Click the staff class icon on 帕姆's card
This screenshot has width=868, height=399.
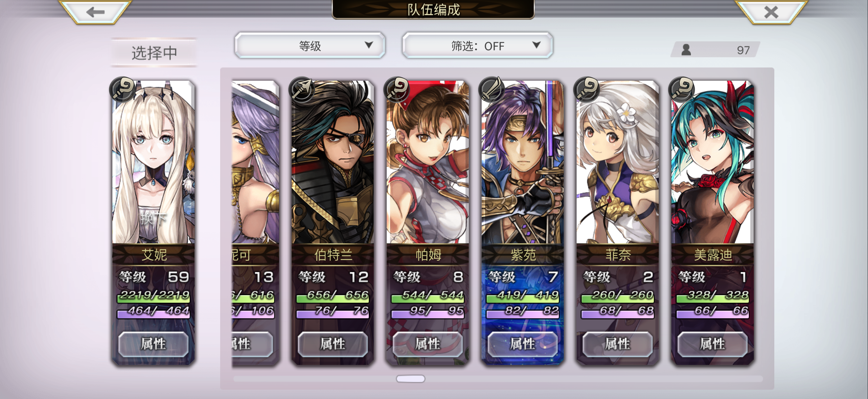[397, 89]
